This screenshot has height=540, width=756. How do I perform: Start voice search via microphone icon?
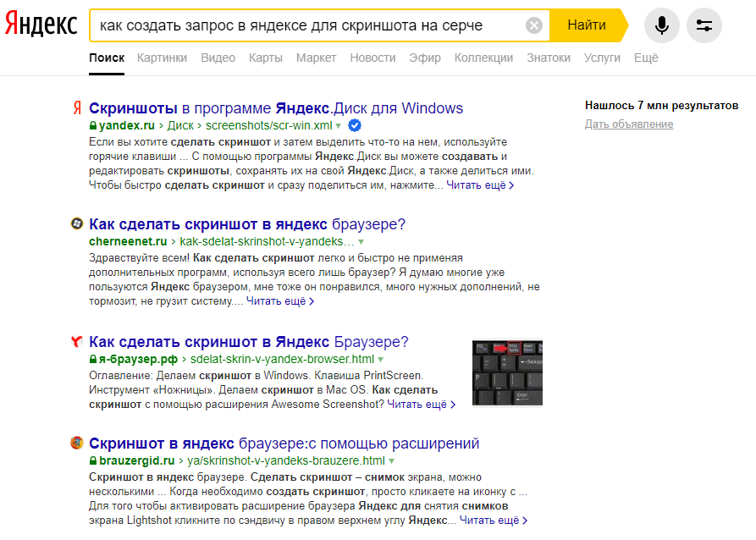tap(661, 25)
